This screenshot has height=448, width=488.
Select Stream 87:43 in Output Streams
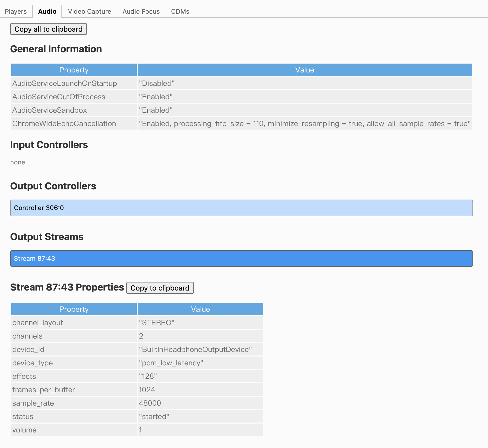(241, 259)
